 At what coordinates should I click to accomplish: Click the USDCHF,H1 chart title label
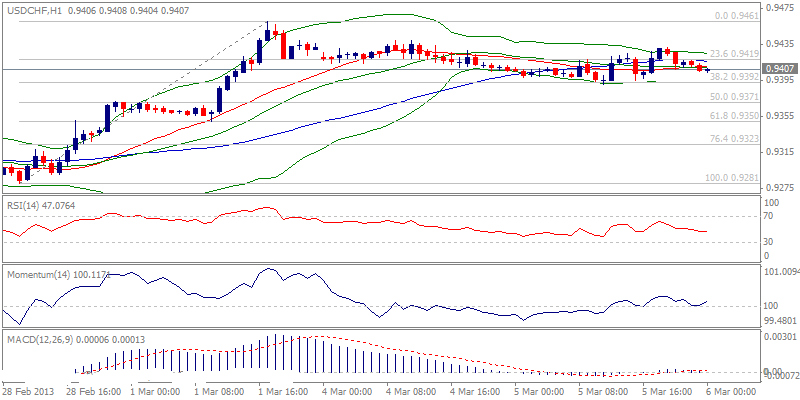[35, 10]
